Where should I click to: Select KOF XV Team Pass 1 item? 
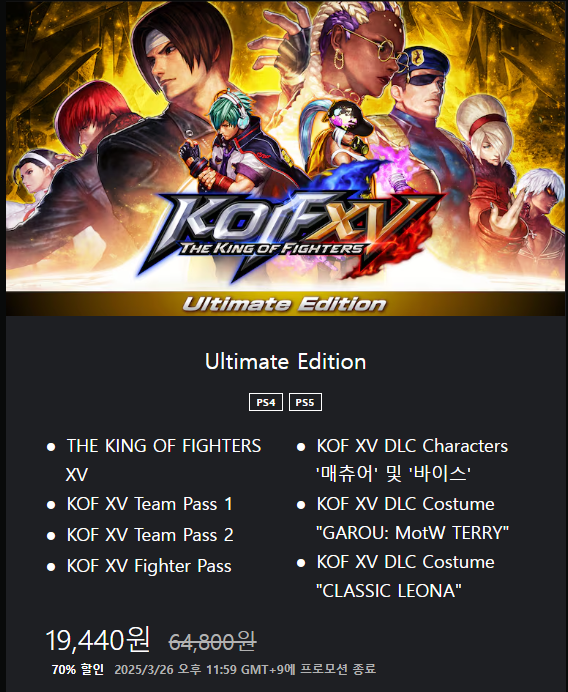click(149, 504)
